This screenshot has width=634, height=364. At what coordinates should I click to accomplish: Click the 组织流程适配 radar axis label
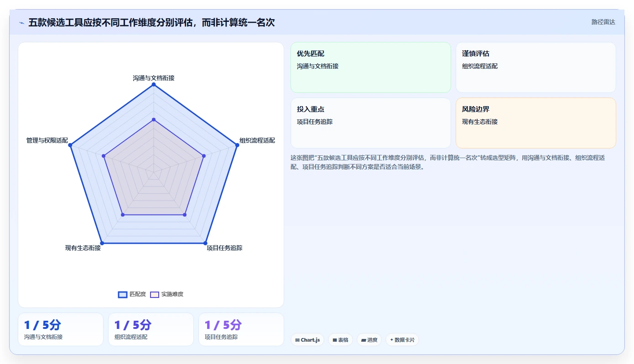tap(257, 140)
